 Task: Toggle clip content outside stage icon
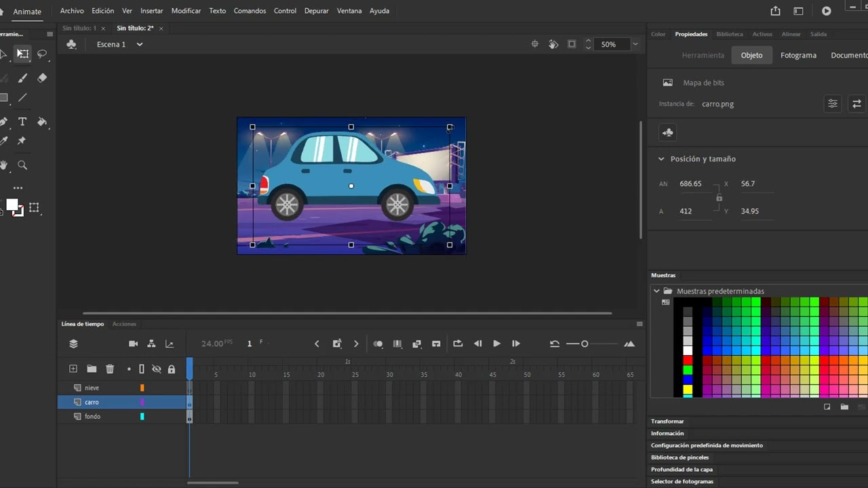click(572, 44)
